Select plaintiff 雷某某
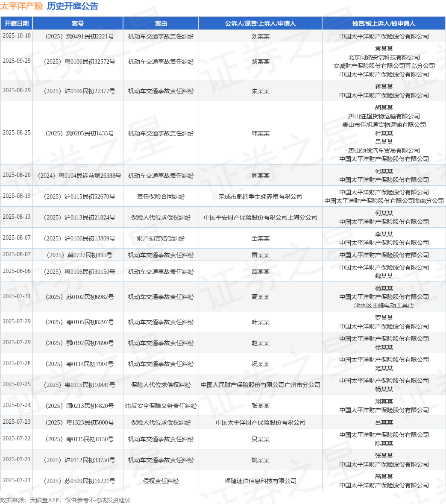 click(x=261, y=255)
